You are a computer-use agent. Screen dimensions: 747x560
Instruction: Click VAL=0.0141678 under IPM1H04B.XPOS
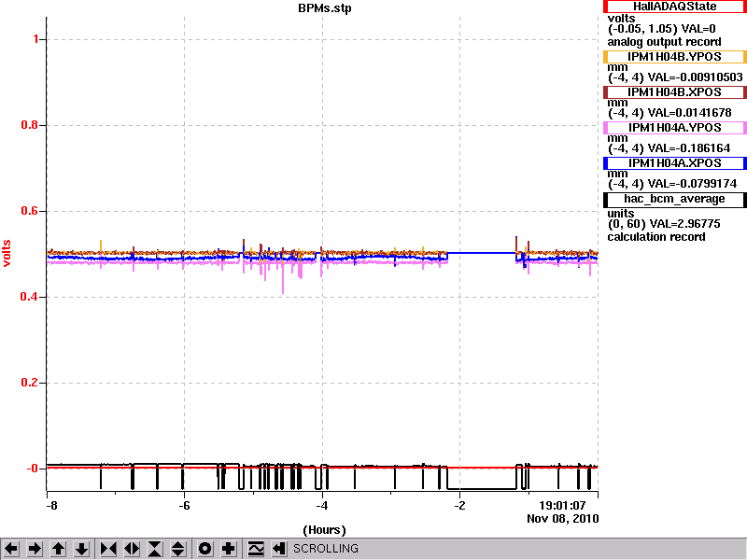pyautogui.click(x=689, y=113)
